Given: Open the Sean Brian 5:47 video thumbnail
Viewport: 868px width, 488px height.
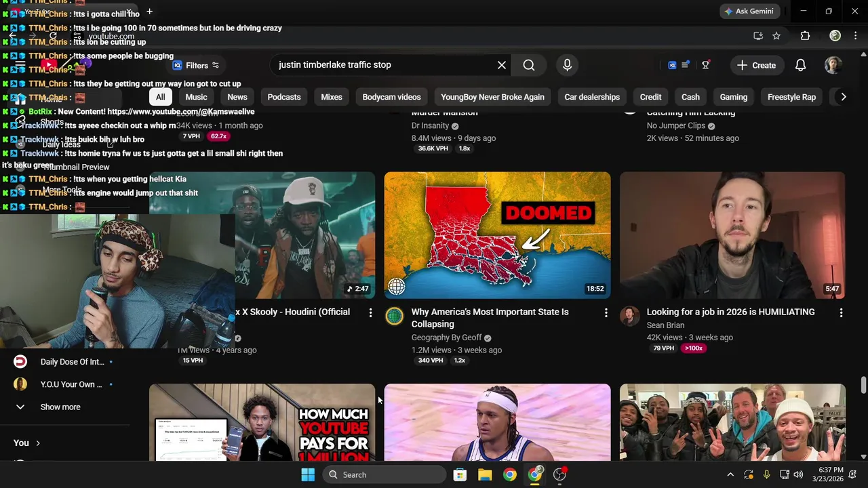Looking at the screenshot, I should pyautogui.click(x=732, y=235).
